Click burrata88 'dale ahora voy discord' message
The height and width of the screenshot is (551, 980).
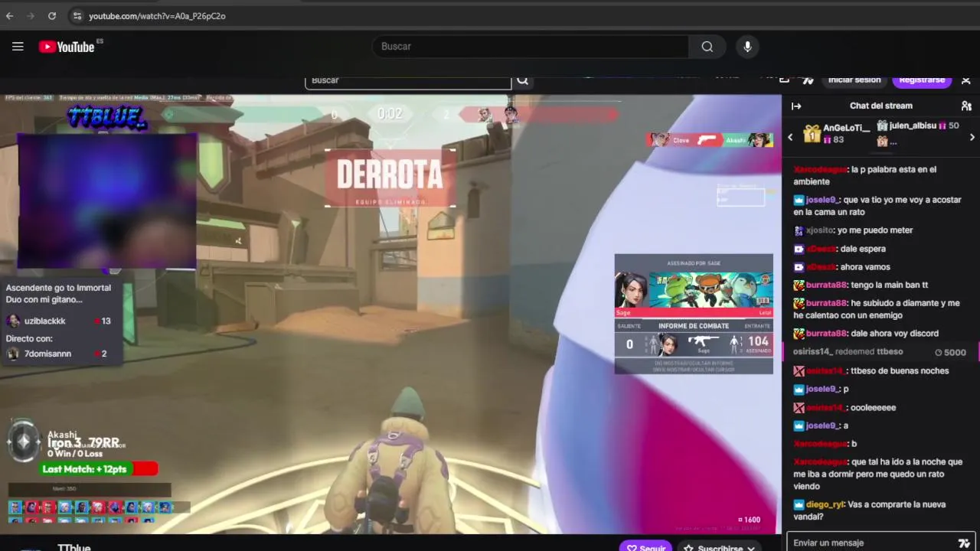coord(866,334)
